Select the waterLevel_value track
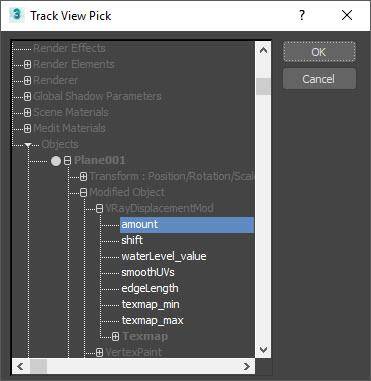This screenshot has height=381, width=371. point(164,256)
